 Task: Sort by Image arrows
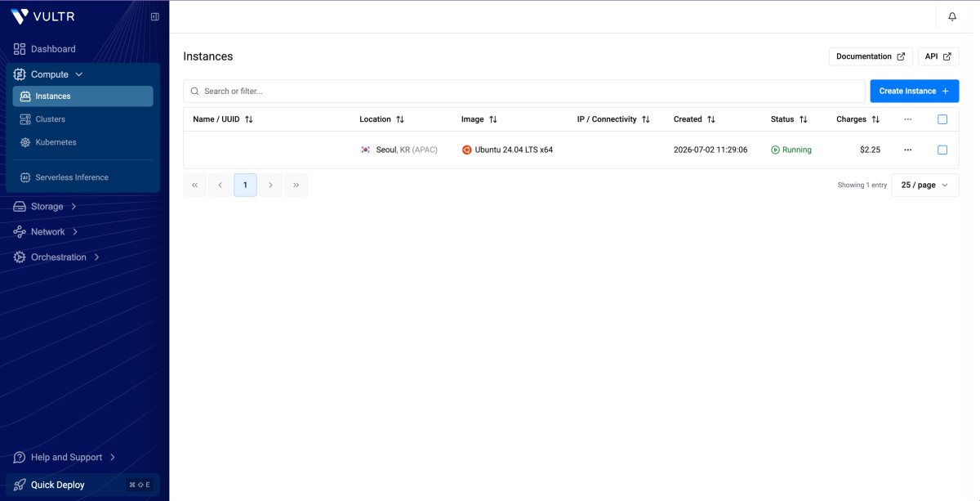[493, 119]
